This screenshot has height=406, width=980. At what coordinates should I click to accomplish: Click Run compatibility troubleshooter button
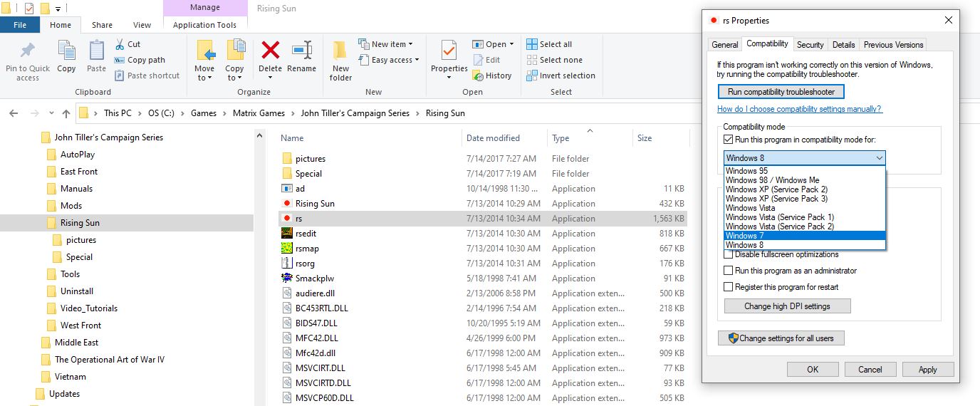781,92
